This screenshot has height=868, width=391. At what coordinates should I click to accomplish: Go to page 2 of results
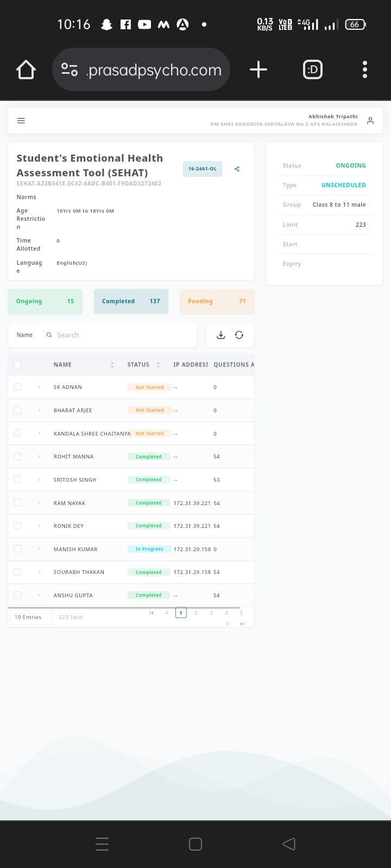click(x=196, y=612)
